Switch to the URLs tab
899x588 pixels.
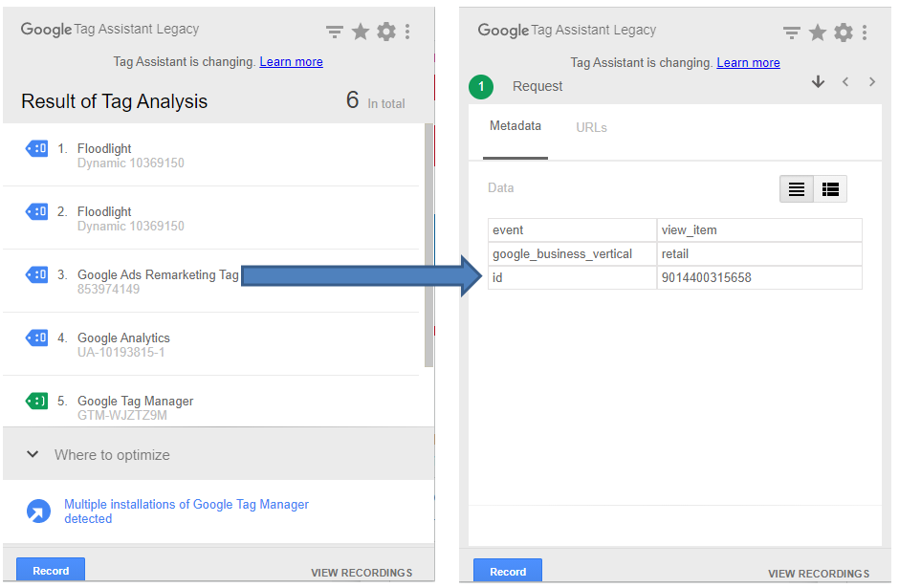[591, 126]
